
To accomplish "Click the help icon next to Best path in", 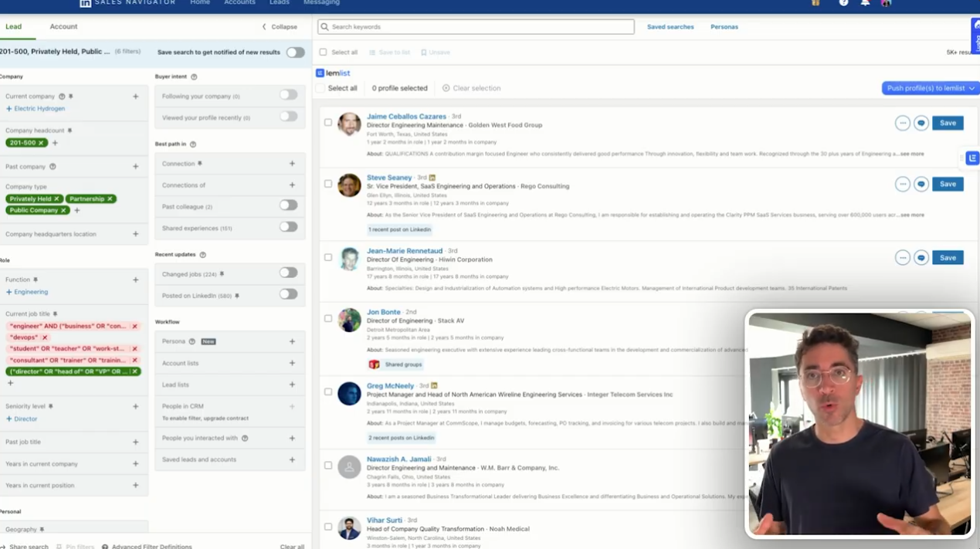I will tap(193, 144).
